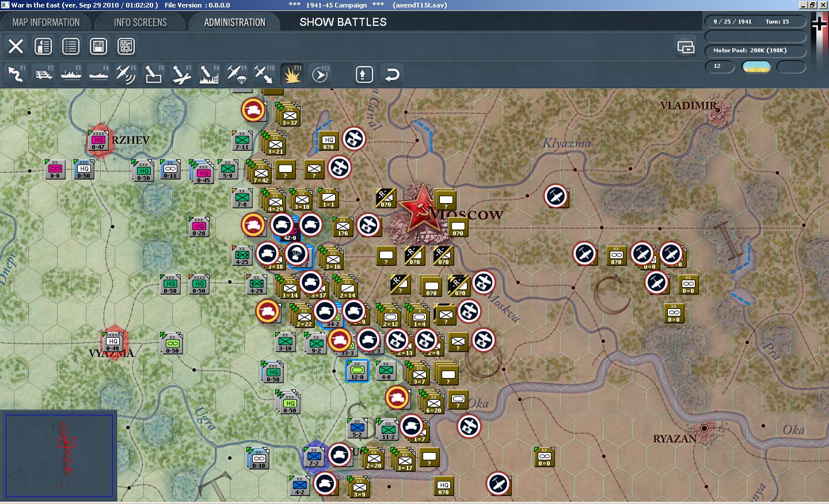The width and height of the screenshot is (829, 504).
Task: Select the German 11-2 infantry counter
Action: coord(388,431)
